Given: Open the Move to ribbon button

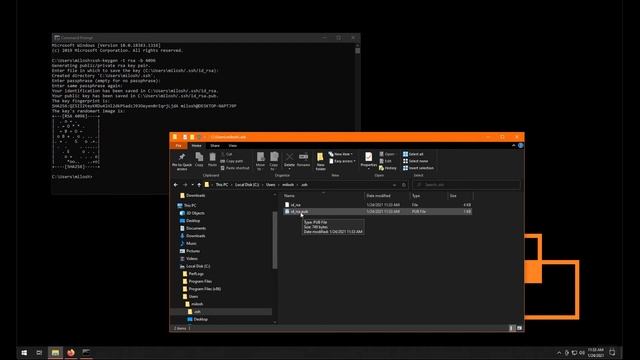Looking at the screenshot, I should (x=260, y=161).
